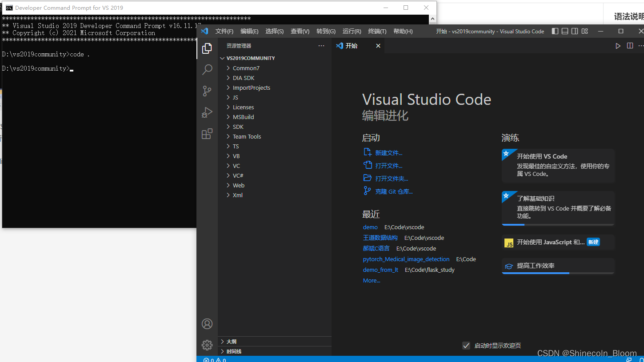Expand the ImportProjects folder

[276, 88]
